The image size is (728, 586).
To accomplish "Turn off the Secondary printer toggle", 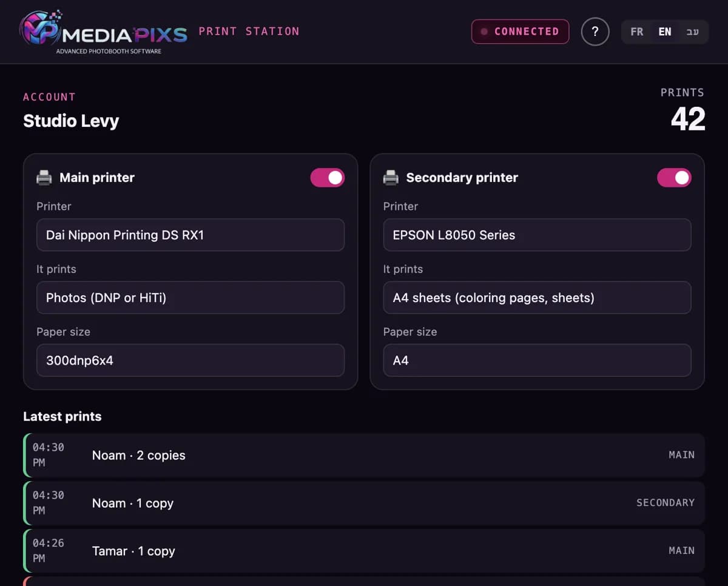I will point(674,178).
